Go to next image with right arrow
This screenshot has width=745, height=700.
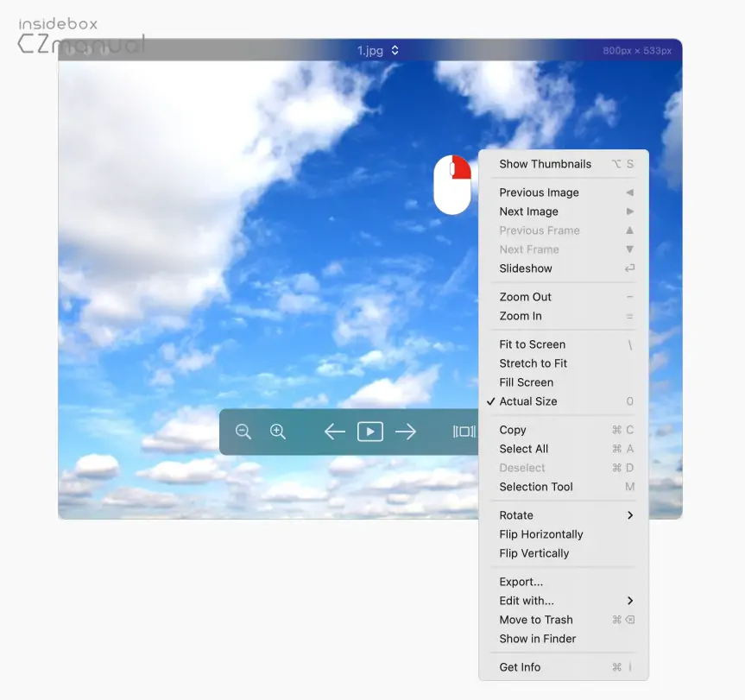[406, 432]
